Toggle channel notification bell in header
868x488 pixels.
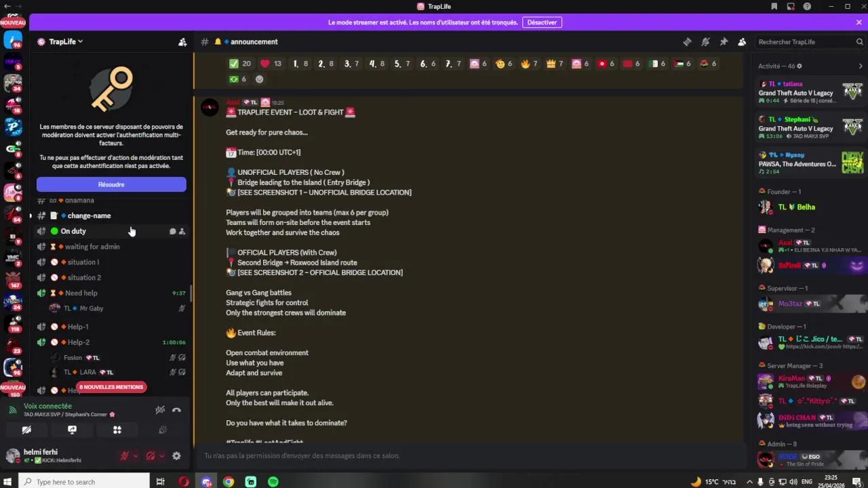point(705,42)
